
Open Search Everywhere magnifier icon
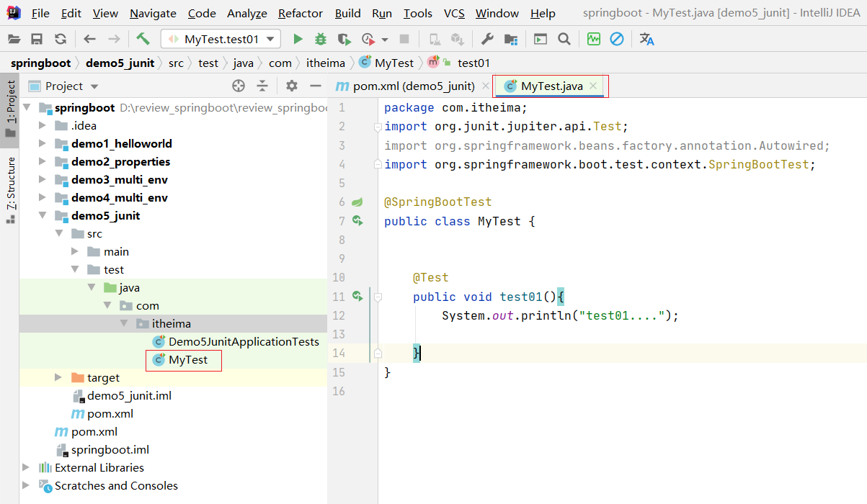click(x=564, y=40)
